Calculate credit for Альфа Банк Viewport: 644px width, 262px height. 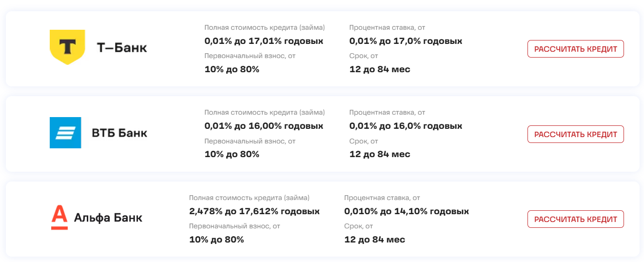(575, 219)
